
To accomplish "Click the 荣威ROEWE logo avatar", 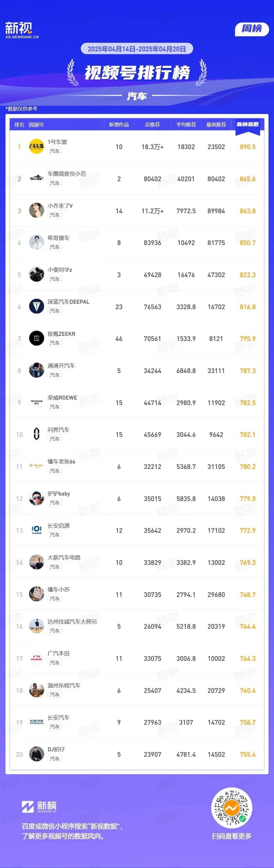I will coord(37,403).
